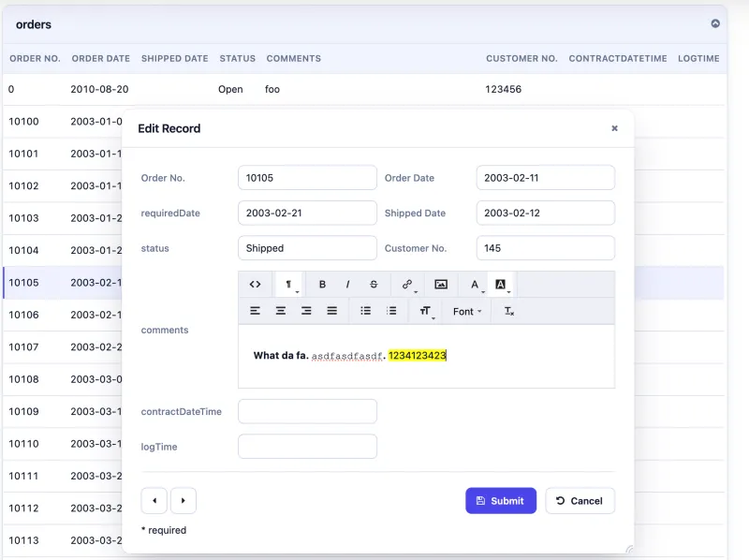Click the contractDateTime input field
This screenshot has width=749, height=560.
(x=307, y=411)
